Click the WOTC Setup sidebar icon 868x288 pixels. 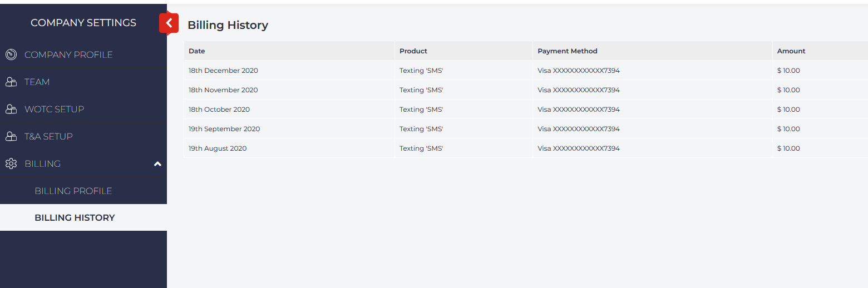tap(11, 109)
